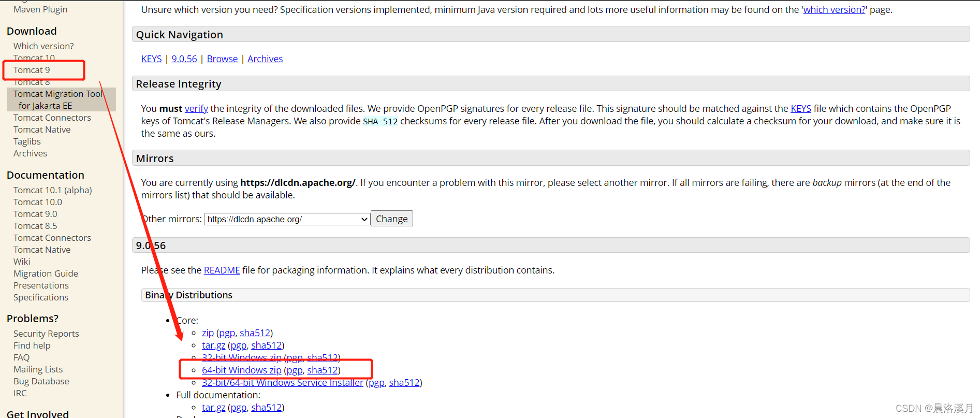Open pgp signature for 64-bit Windows zip

295,370
